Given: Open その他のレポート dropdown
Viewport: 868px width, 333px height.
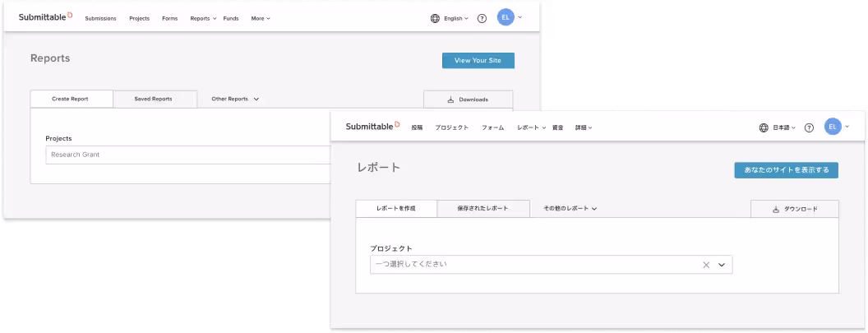Looking at the screenshot, I should 570,209.
